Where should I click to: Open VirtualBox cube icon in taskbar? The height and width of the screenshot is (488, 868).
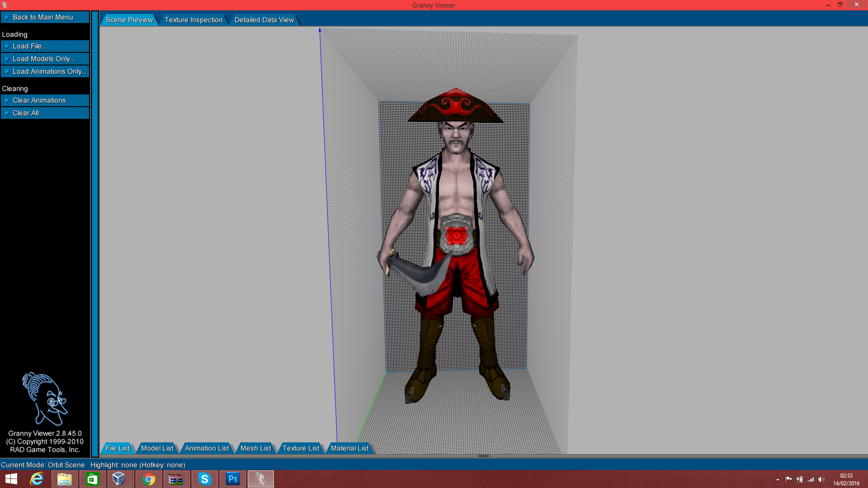(x=118, y=479)
